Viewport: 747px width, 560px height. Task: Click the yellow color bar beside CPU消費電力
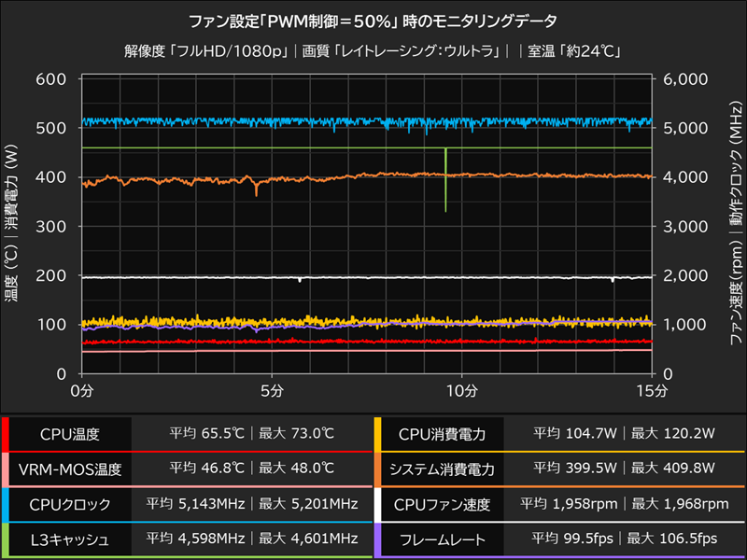[379, 431]
